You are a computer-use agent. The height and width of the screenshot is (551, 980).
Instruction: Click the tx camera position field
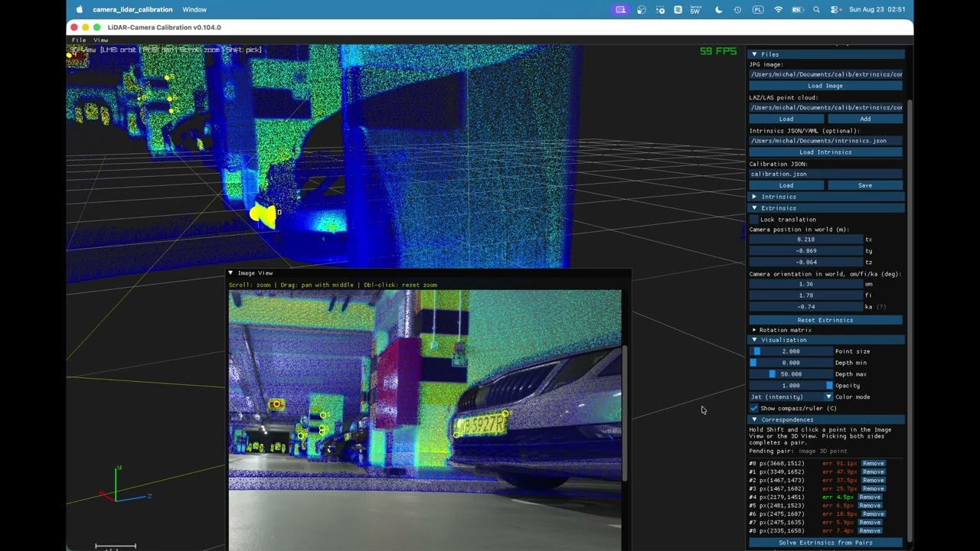tap(805, 240)
